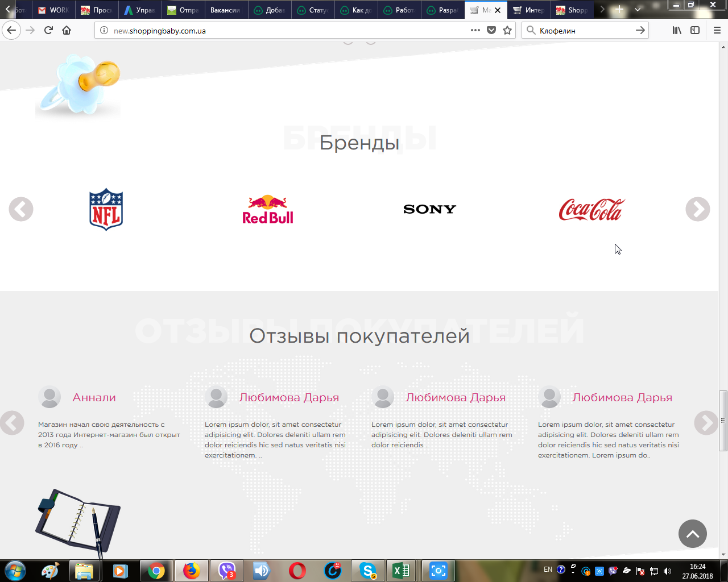Open page actions three-dots menu
728x582 pixels.
pyautogui.click(x=475, y=30)
